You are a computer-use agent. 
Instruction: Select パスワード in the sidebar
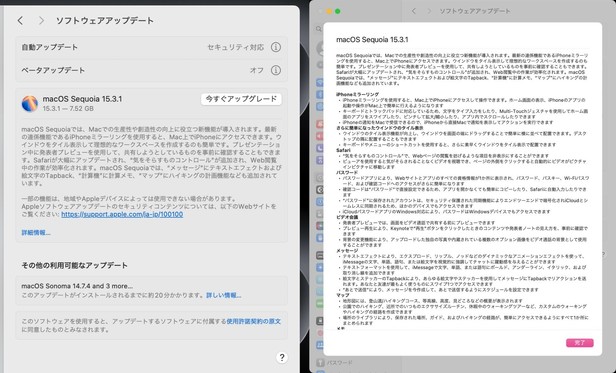point(339,362)
